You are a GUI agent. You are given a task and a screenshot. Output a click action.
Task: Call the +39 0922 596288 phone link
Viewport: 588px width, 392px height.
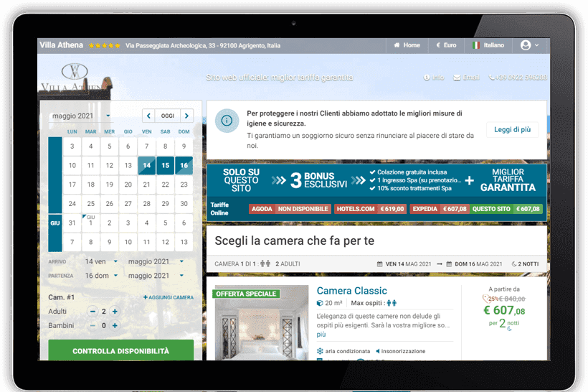518,78
